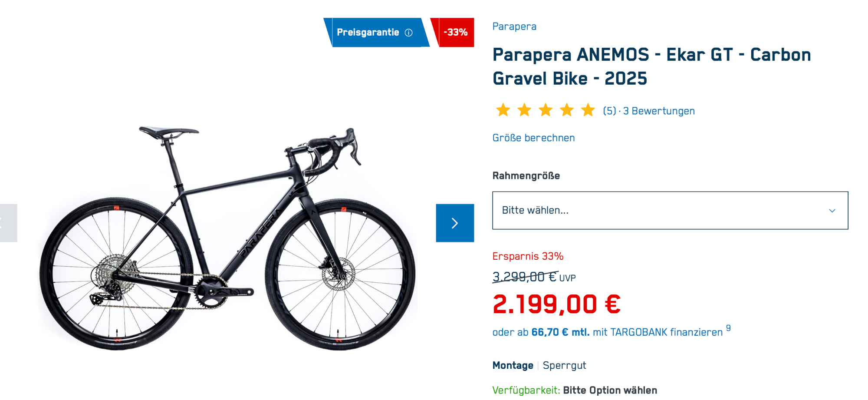This screenshot has height=400, width=868.
Task: Click the red -33% discount badge
Action: coord(455,33)
